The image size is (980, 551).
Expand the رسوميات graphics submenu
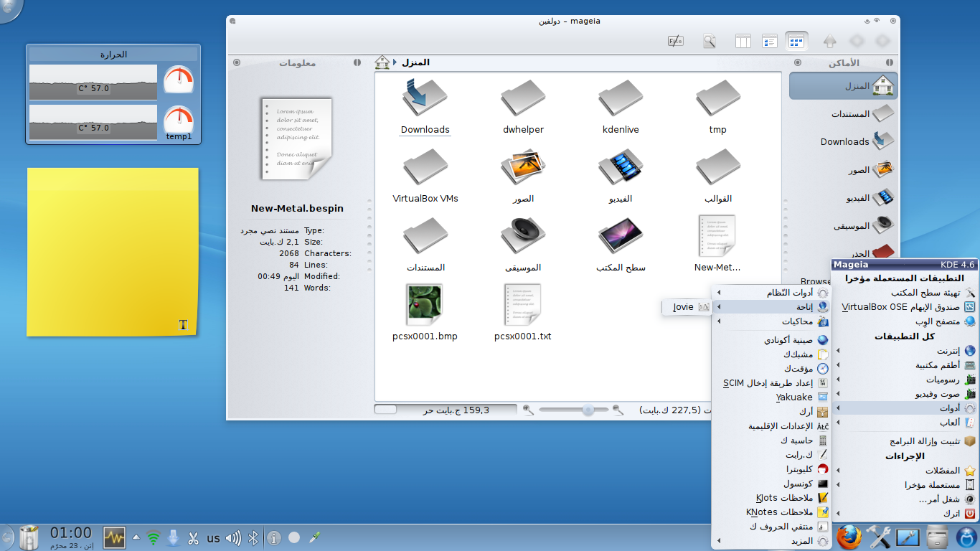905,380
